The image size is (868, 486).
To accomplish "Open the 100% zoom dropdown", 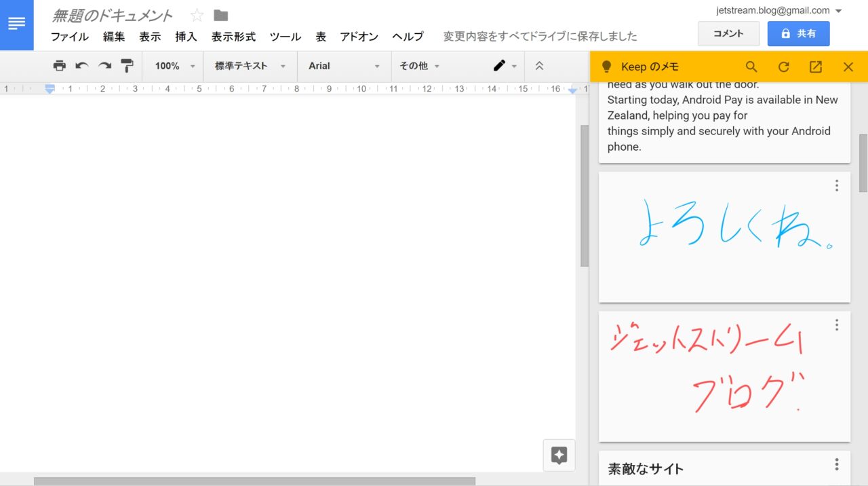I will (174, 66).
